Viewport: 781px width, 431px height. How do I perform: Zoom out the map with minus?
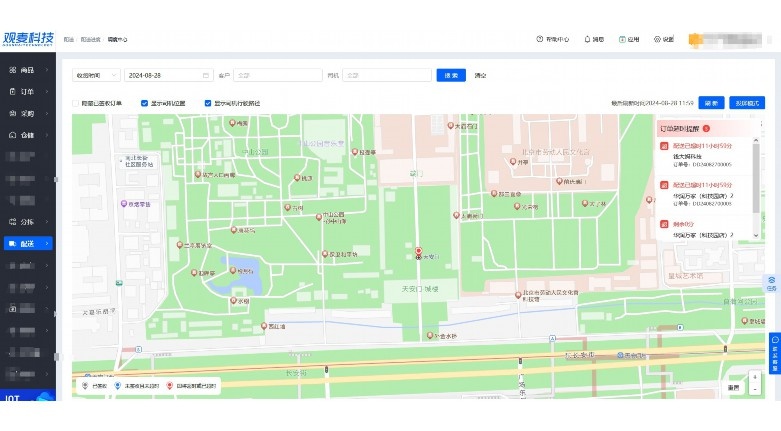click(x=755, y=389)
